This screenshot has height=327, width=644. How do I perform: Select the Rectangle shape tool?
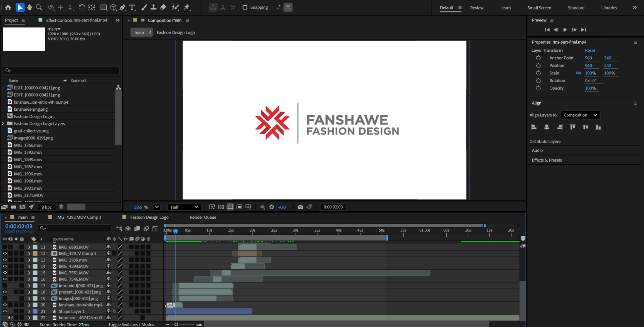pyautogui.click(x=104, y=7)
